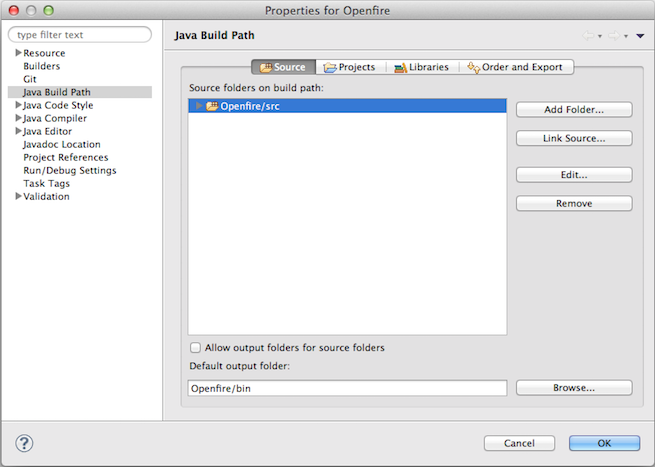Open Project References page
Image resolution: width=655 pixels, height=467 pixels.
[x=66, y=157]
